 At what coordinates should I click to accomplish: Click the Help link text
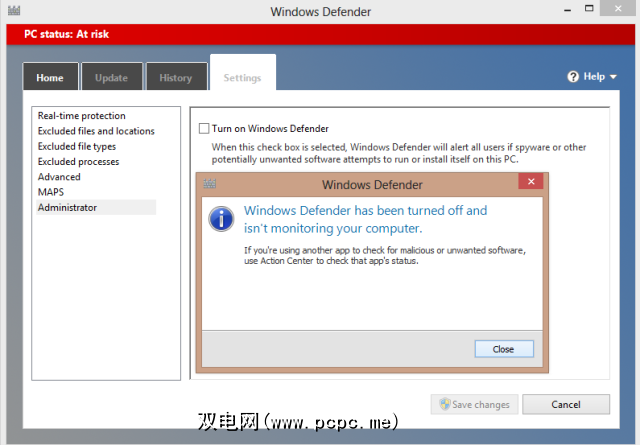(x=594, y=76)
